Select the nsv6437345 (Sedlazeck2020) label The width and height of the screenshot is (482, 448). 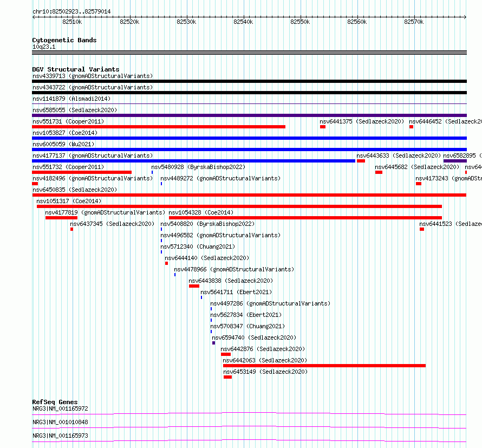point(112,224)
